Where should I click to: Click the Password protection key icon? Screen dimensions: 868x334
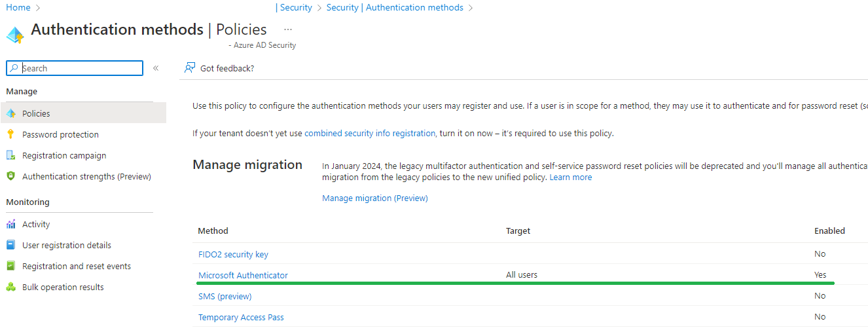click(x=10, y=134)
